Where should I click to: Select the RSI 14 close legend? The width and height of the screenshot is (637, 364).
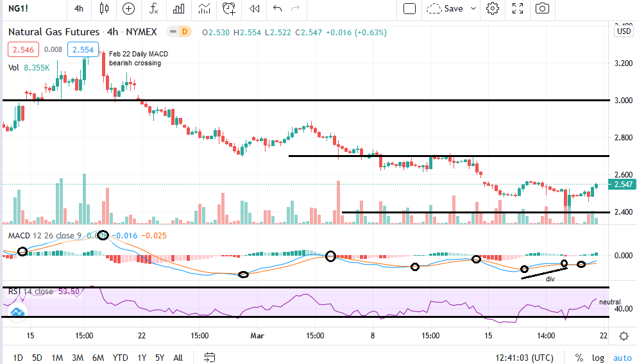[30, 292]
